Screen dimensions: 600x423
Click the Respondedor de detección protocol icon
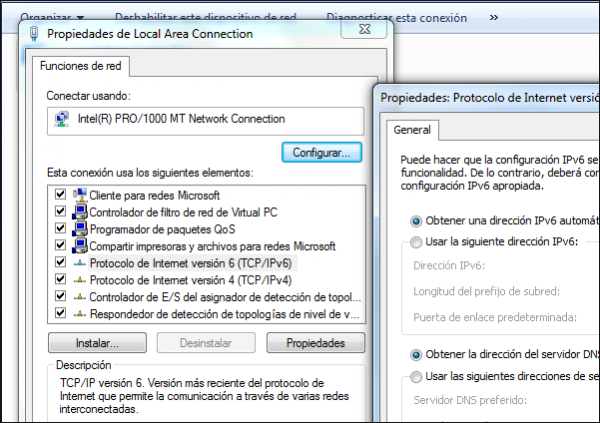click(80, 314)
